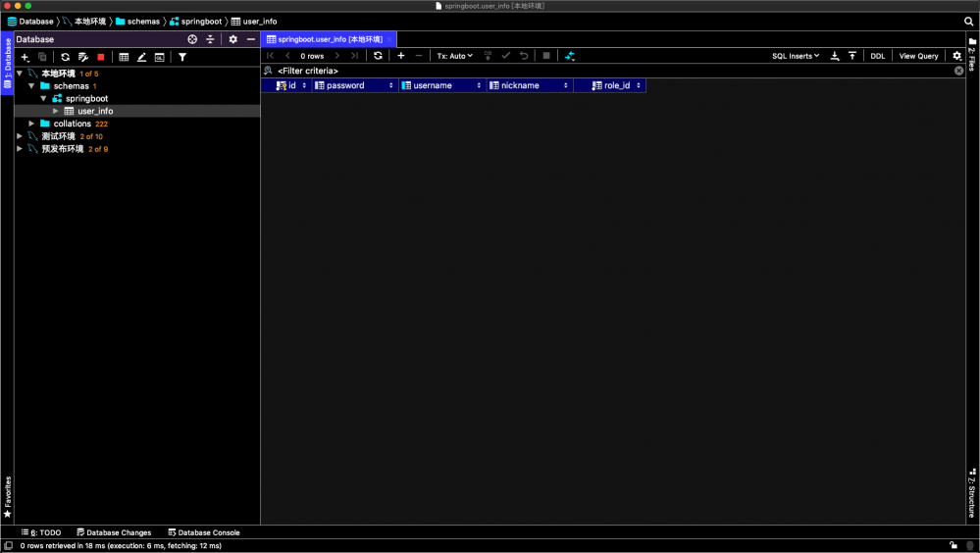Click the Submit changes upload icon
This screenshot has width=980, height=553.
(x=489, y=56)
